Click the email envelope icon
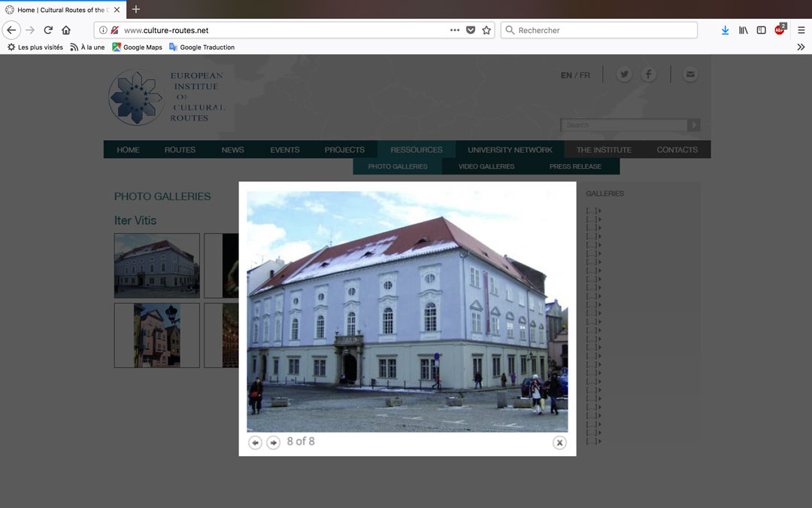Screen dimensions: 812x508 [x=690, y=75]
